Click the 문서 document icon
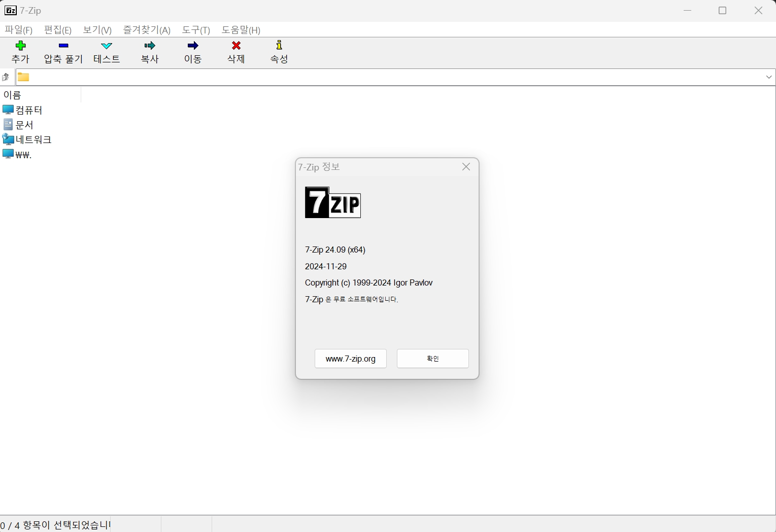Image resolution: width=776 pixels, height=532 pixels. pyautogui.click(x=8, y=124)
